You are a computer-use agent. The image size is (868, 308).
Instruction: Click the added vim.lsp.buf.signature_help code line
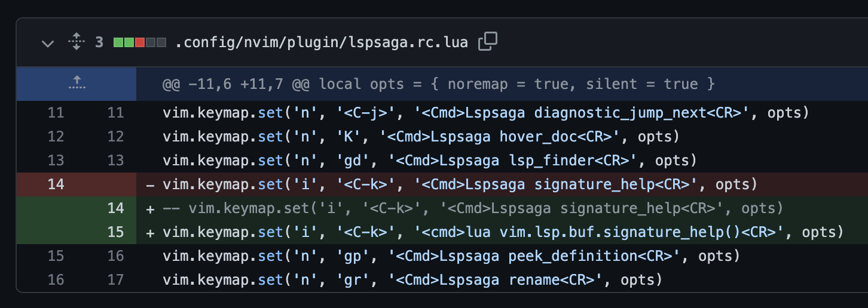502,232
